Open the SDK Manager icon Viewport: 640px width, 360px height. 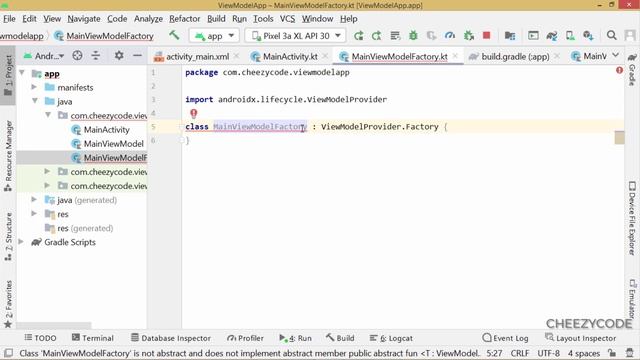click(x=588, y=36)
